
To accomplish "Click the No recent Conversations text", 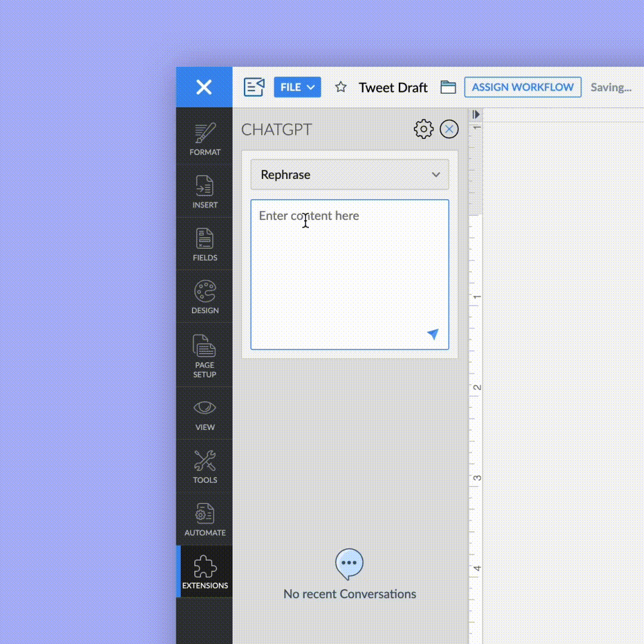I will pos(349,594).
